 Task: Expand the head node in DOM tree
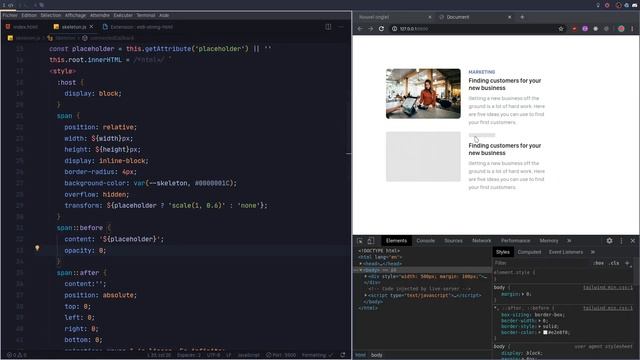click(x=361, y=264)
